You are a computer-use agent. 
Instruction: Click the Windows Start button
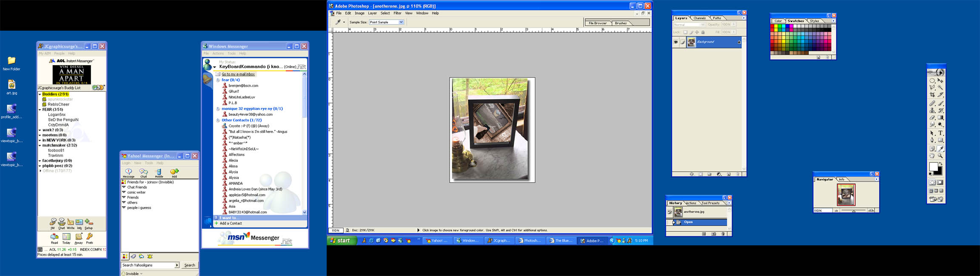coord(341,241)
